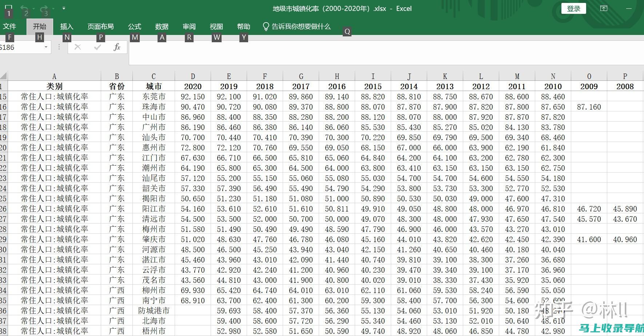Select the 省份 header cell

(x=117, y=86)
